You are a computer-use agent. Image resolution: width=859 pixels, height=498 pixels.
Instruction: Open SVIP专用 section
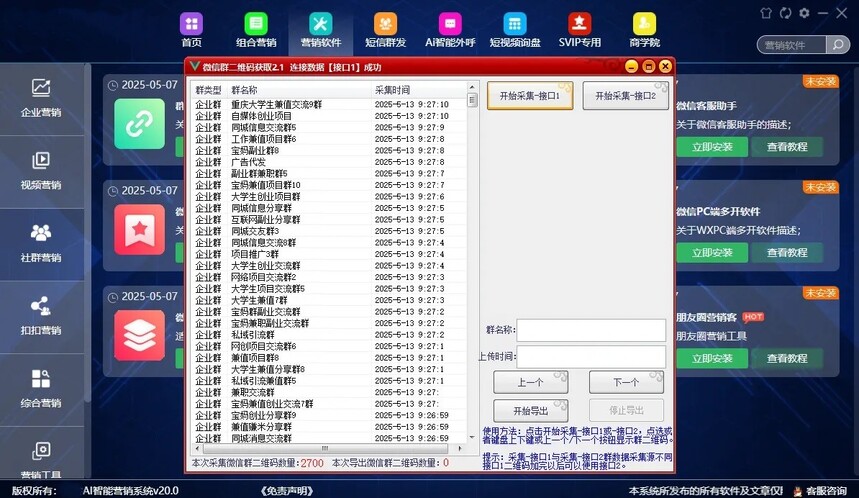580,30
